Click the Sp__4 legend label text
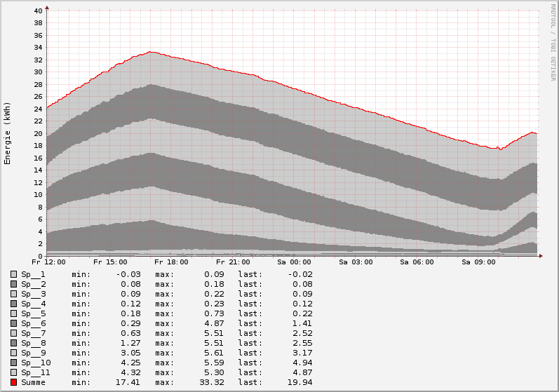This screenshot has width=559, height=392. click(33, 304)
